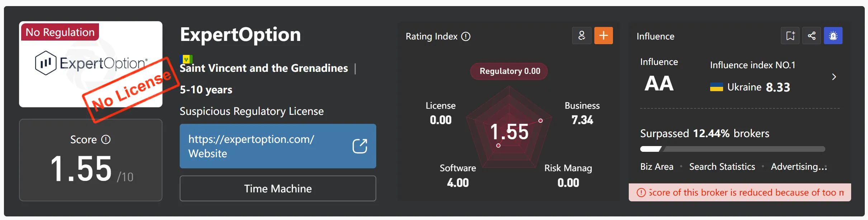Click 'Saint Vincent and the Grenadines' text
Screen dimensions: 868x220
point(264,68)
